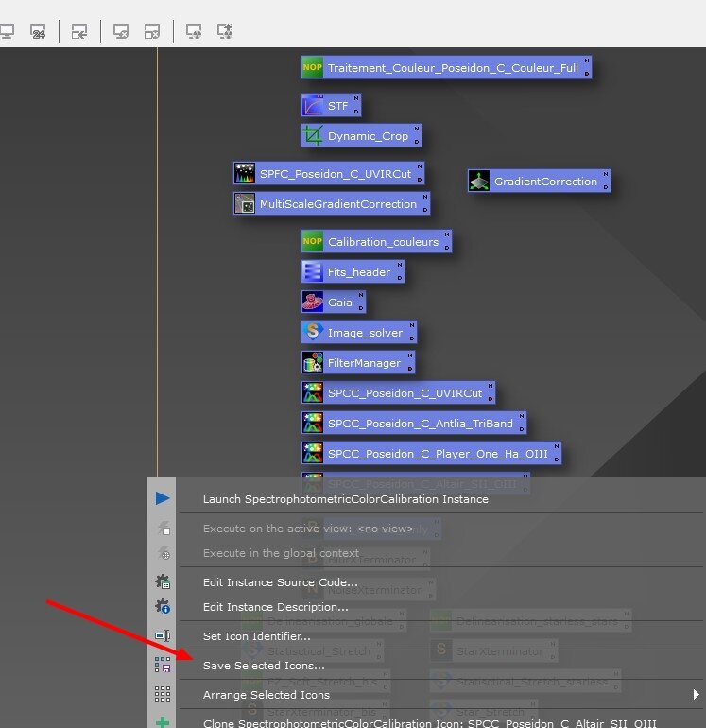Select the Dynamic_Crop process icon
Image resolution: width=706 pixels, height=728 pixels.
pos(361,135)
